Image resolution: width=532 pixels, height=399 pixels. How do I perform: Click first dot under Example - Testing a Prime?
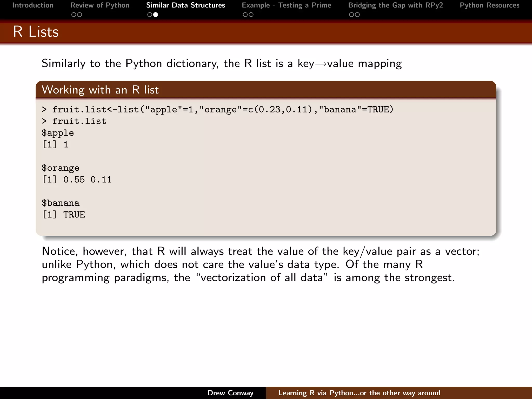tap(245, 15)
